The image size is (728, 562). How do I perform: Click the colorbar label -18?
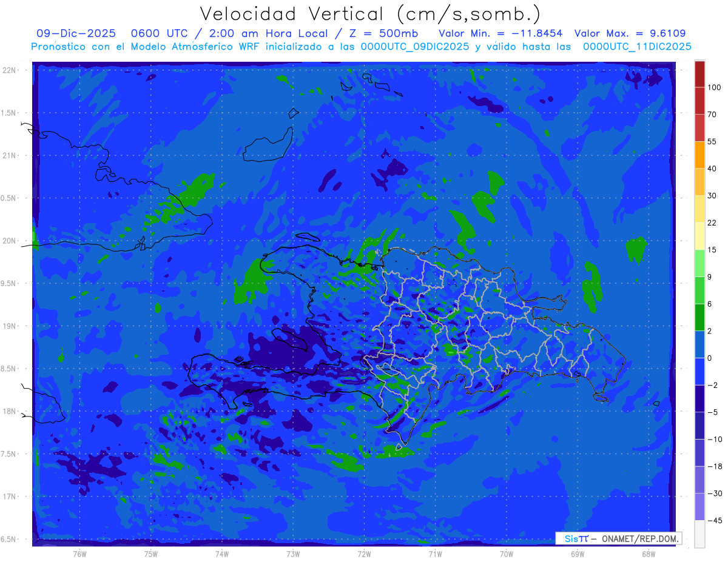[x=714, y=466]
